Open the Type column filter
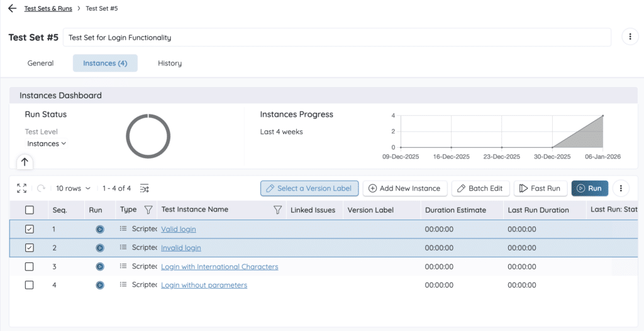Image resolution: width=644 pixels, height=331 pixels. (148, 210)
